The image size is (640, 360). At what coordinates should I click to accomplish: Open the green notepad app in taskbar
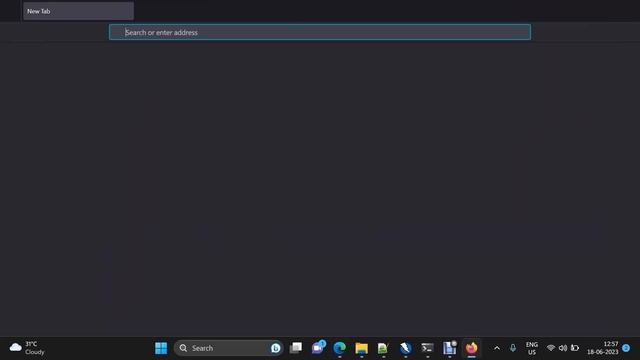pos(383,348)
